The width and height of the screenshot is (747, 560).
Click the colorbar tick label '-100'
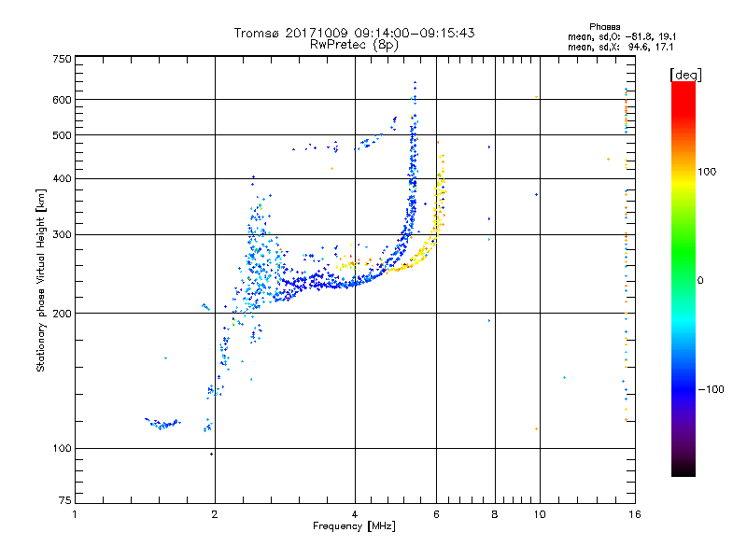coord(711,389)
